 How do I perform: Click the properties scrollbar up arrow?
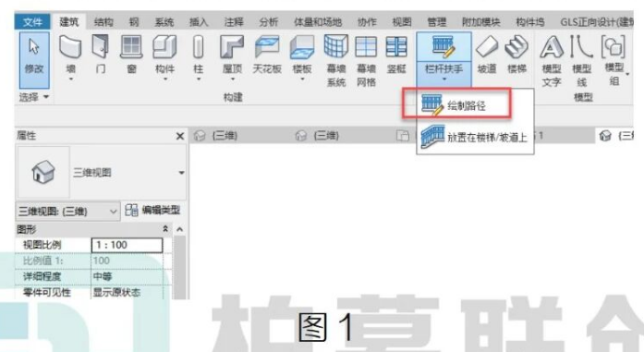[179, 229]
